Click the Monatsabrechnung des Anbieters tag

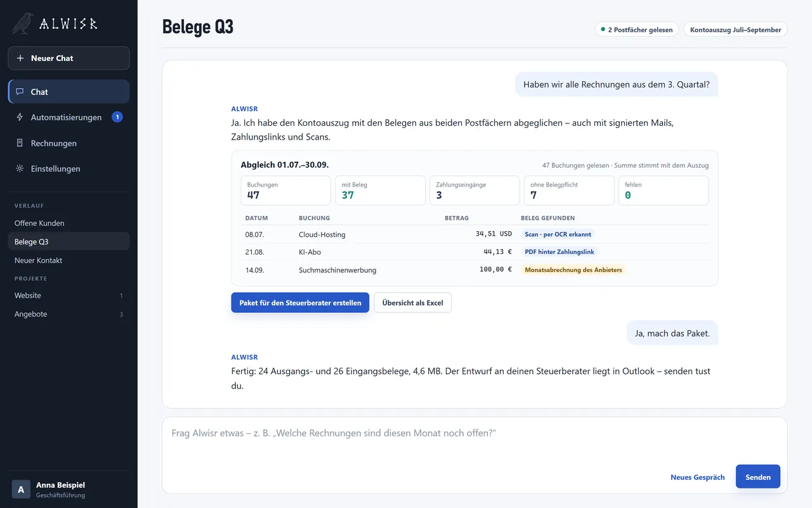point(573,270)
